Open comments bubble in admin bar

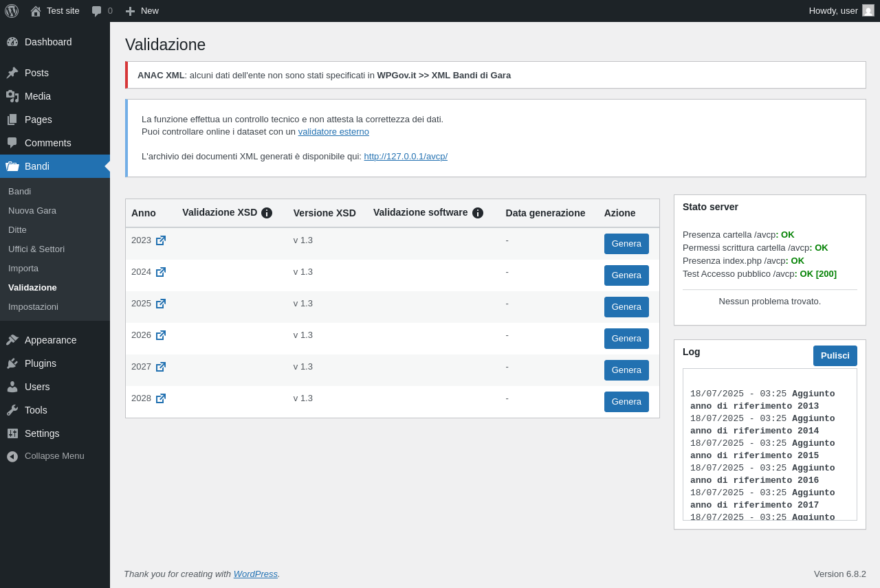97,11
